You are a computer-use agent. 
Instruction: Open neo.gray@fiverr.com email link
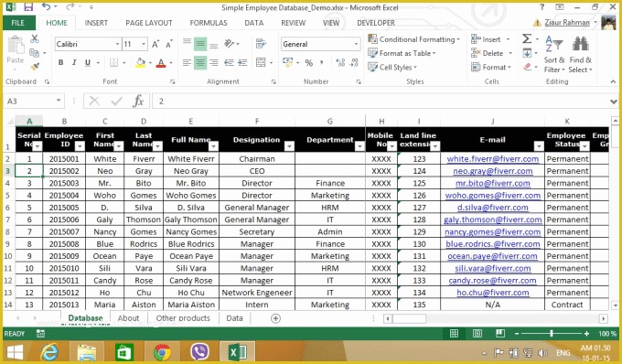[x=493, y=171]
